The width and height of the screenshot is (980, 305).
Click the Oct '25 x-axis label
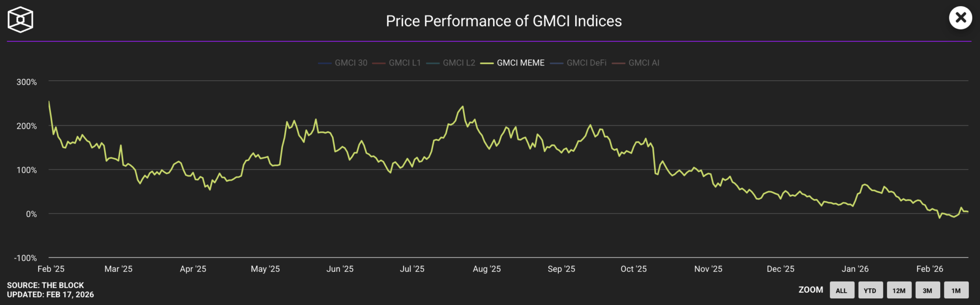click(633, 269)
